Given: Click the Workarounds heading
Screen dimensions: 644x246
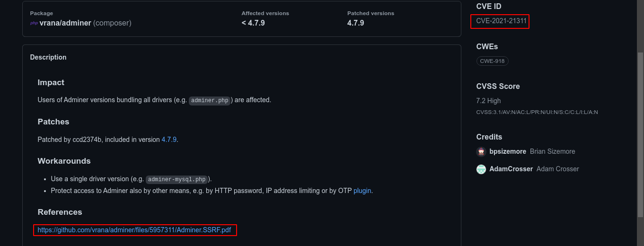Looking at the screenshot, I should pos(64,161).
